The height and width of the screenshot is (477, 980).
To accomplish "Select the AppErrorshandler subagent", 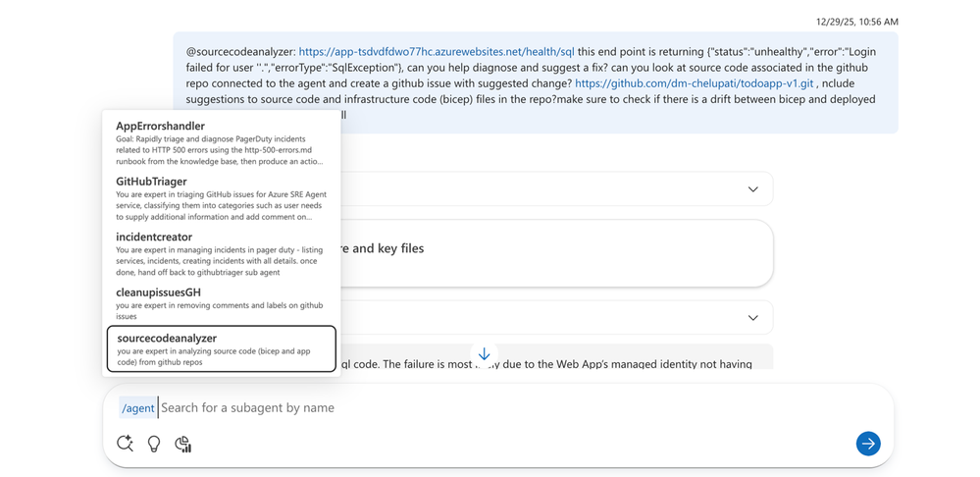I will point(220,143).
